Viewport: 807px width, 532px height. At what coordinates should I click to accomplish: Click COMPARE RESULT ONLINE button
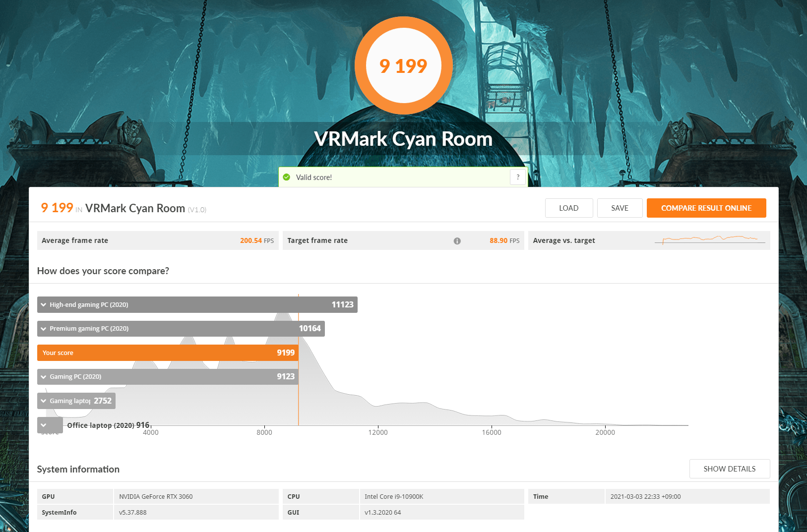click(706, 208)
